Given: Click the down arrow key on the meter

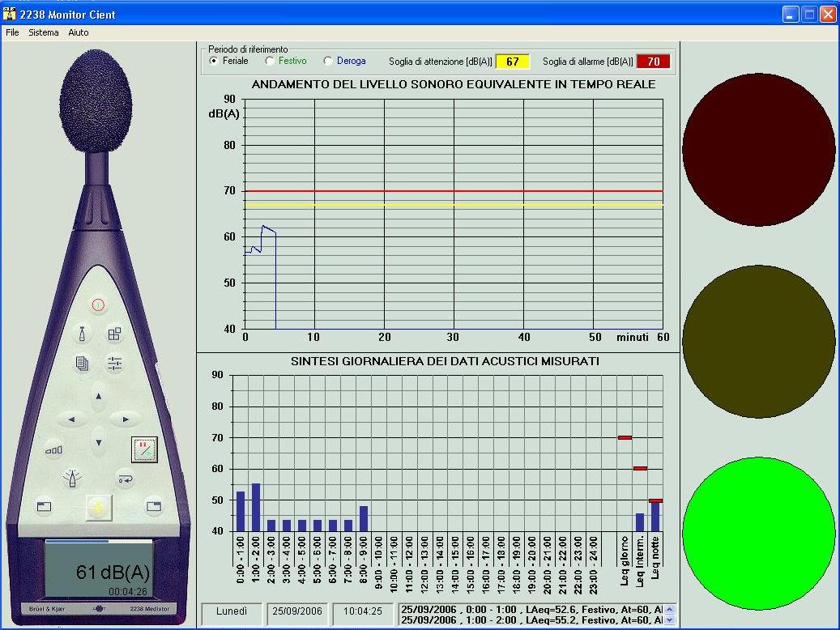Looking at the screenshot, I should (x=99, y=442).
